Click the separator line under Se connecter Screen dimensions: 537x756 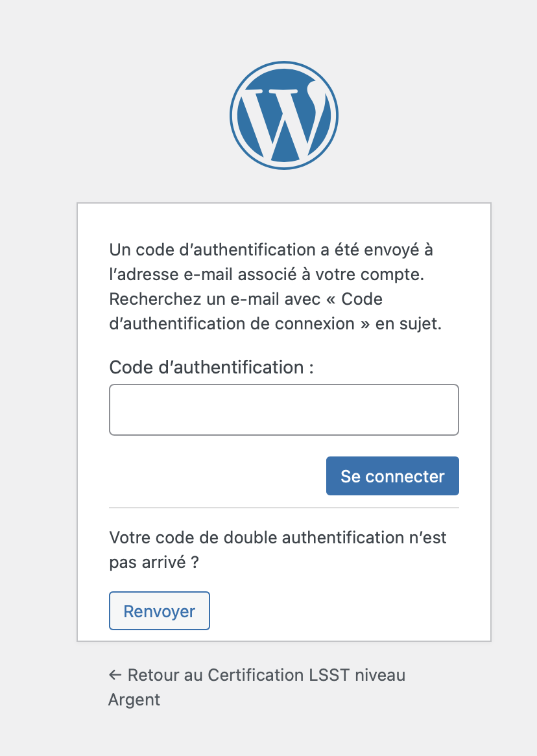coord(284,508)
